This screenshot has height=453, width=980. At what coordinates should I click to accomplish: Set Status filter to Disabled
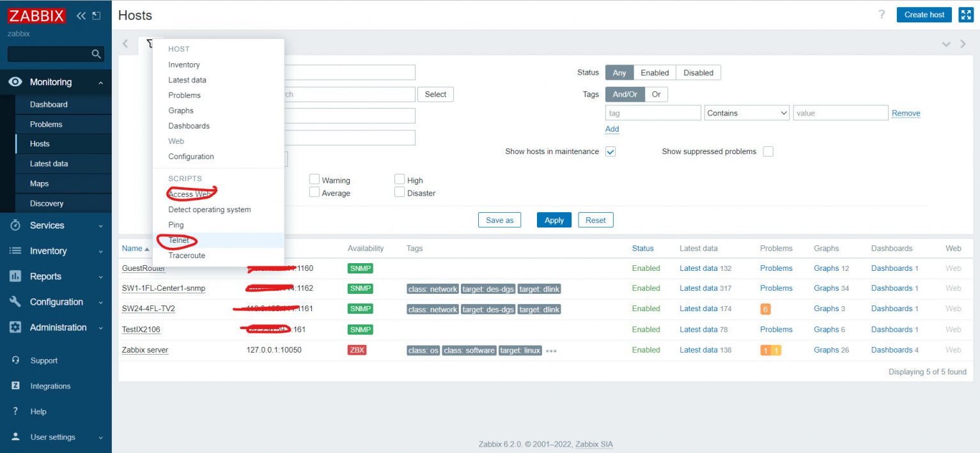pyautogui.click(x=698, y=72)
